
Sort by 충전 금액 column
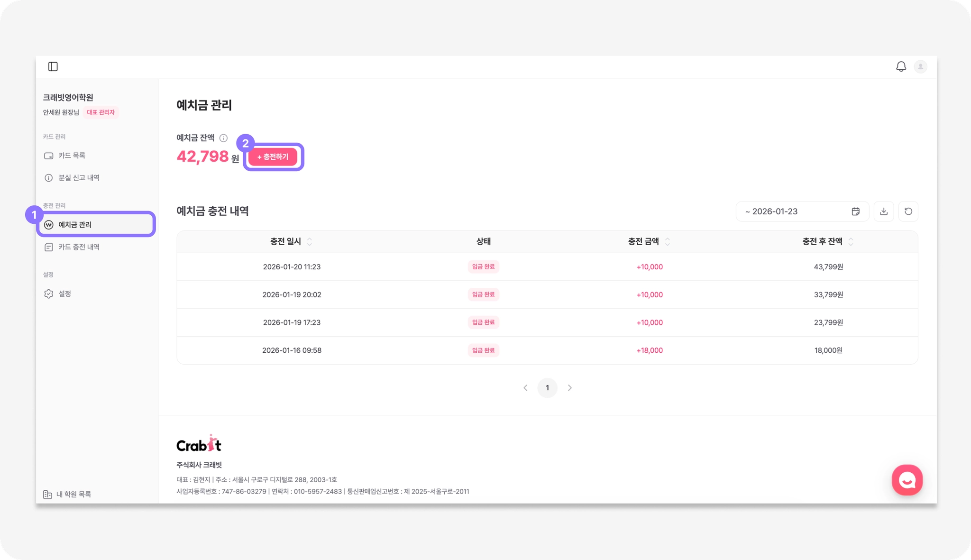coord(668,242)
